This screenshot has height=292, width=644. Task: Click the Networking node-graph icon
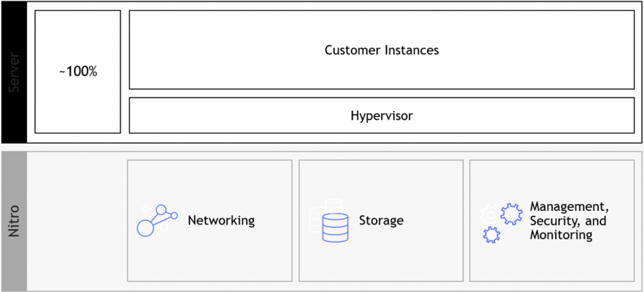[157, 221]
